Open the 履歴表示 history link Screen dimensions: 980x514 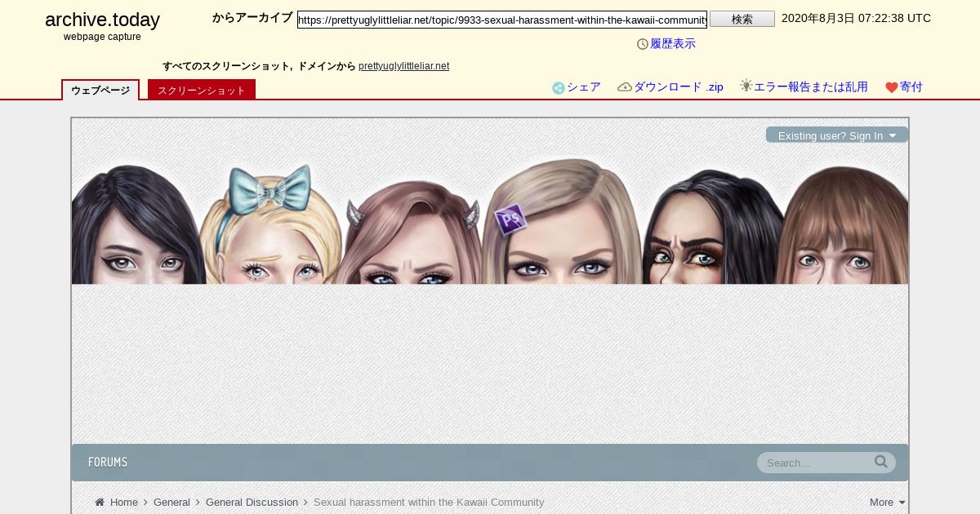[673, 44]
